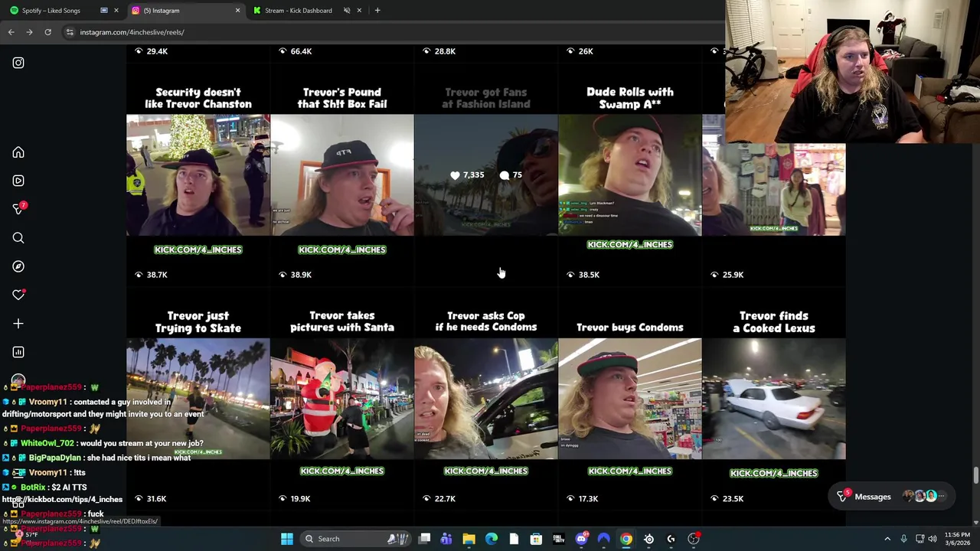The width and height of the screenshot is (980, 551).
Task: Open File Explorer from the taskbar
Action: (x=469, y=539)
